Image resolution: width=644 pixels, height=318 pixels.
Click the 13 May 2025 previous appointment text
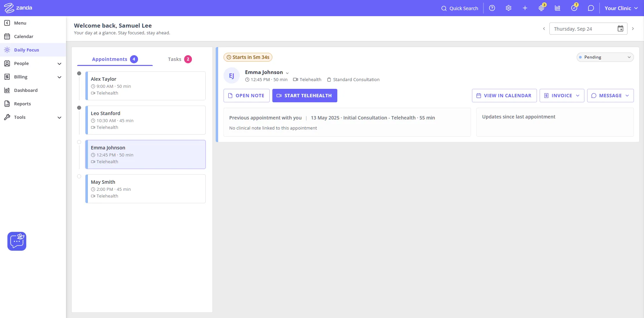tap(373, 118)
